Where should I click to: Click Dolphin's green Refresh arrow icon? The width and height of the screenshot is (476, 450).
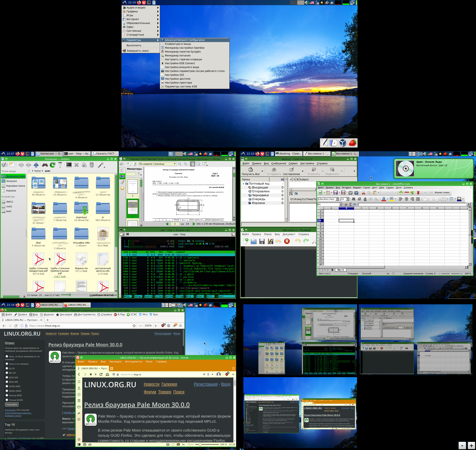53,165
